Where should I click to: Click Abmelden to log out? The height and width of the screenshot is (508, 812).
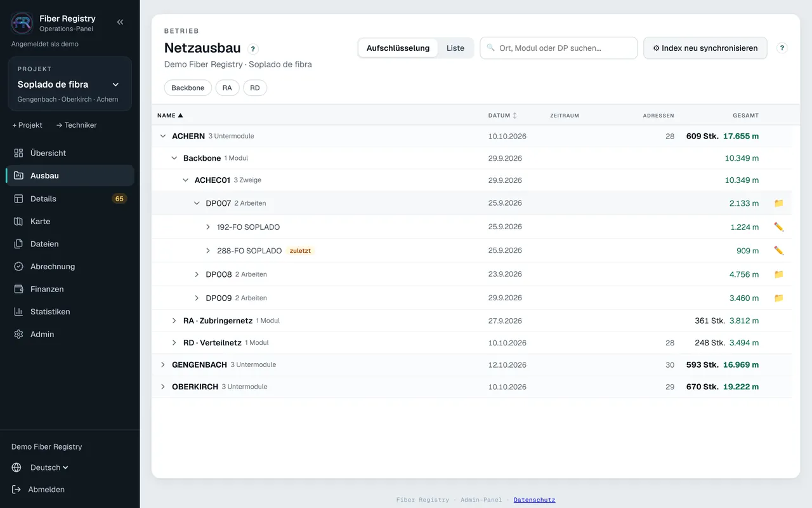pyautogui.click(x=38, y=490)
